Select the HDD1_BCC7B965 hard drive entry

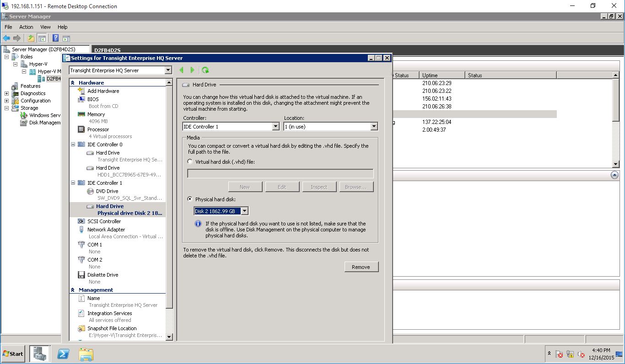tap(124, 171)
